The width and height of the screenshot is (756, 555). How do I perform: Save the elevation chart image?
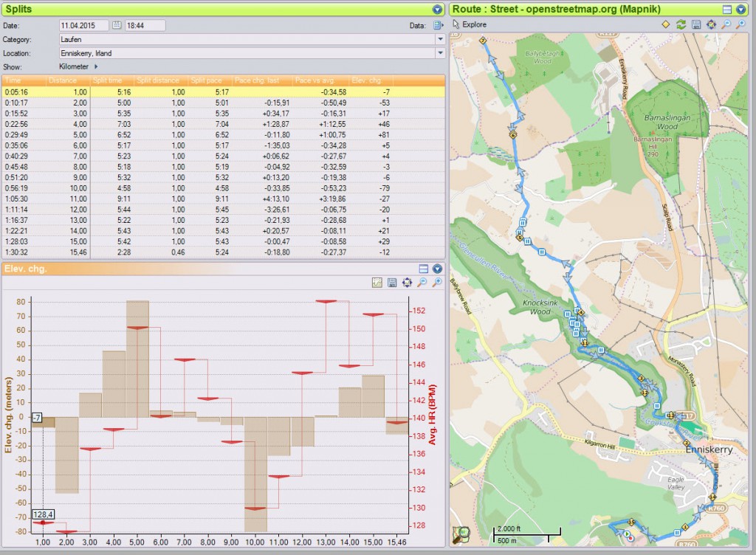[392, 283]
